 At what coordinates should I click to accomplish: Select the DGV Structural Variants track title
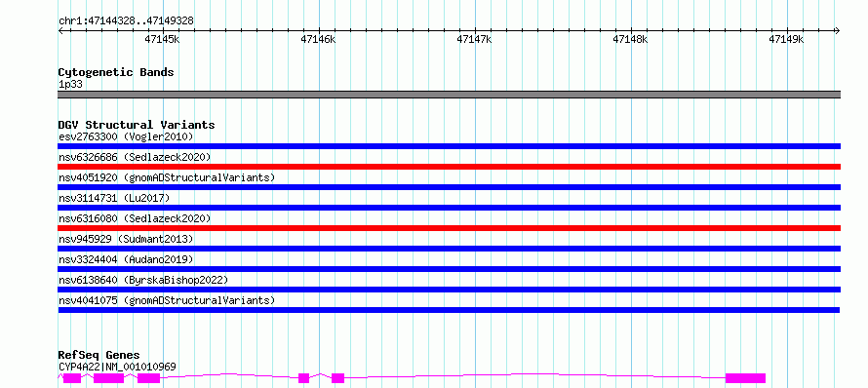(x=137, y=125)
